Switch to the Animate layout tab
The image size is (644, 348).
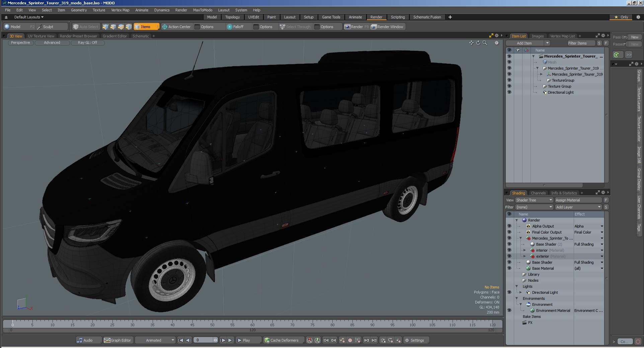click(355, 17)
